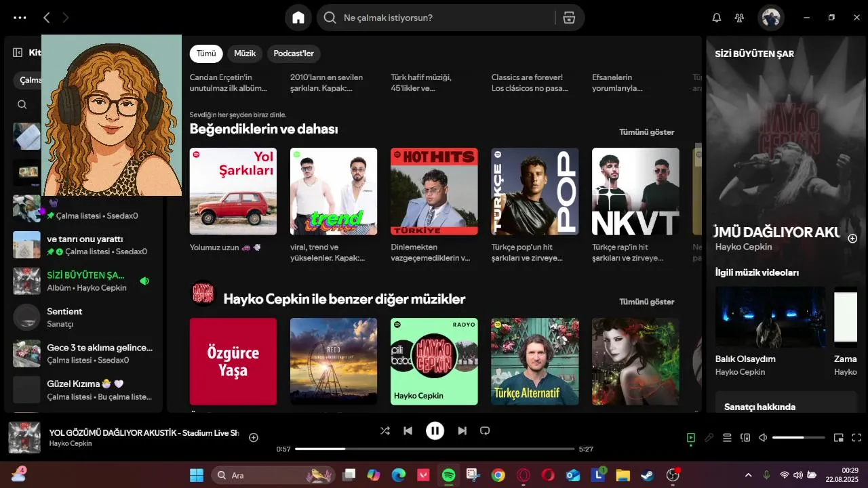Toggle shuffle playback
868x488 pixels.
[385, 430]
